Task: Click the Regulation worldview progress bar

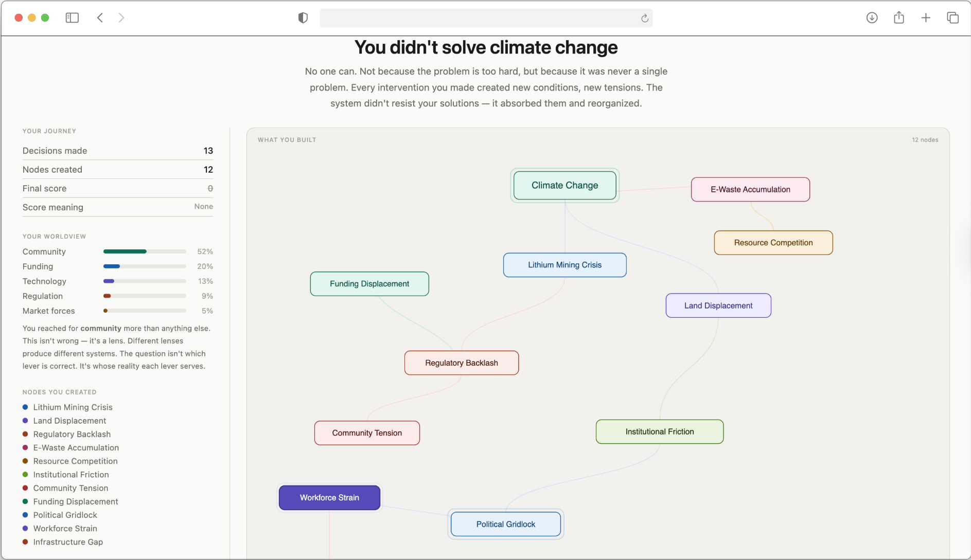Action: tap(145, 296)
